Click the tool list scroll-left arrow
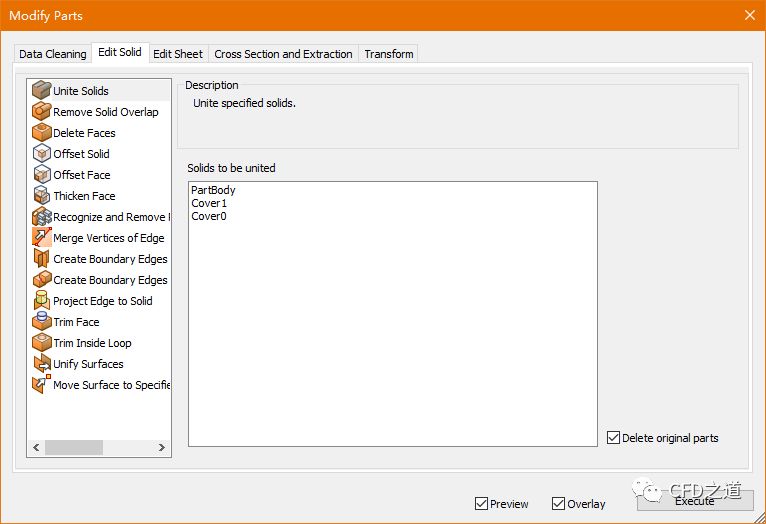This screenshot has width=766, height=524. point(36,447)
